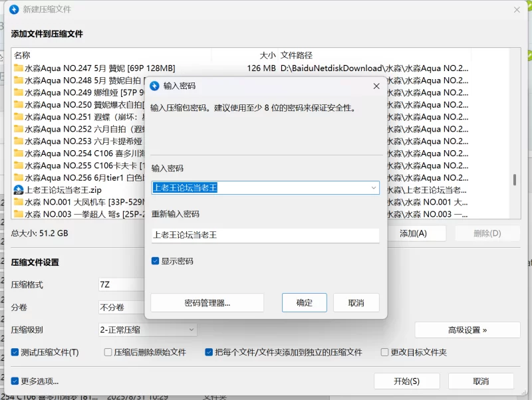Toggle the 显示密码 checkbox

point(156,261)
